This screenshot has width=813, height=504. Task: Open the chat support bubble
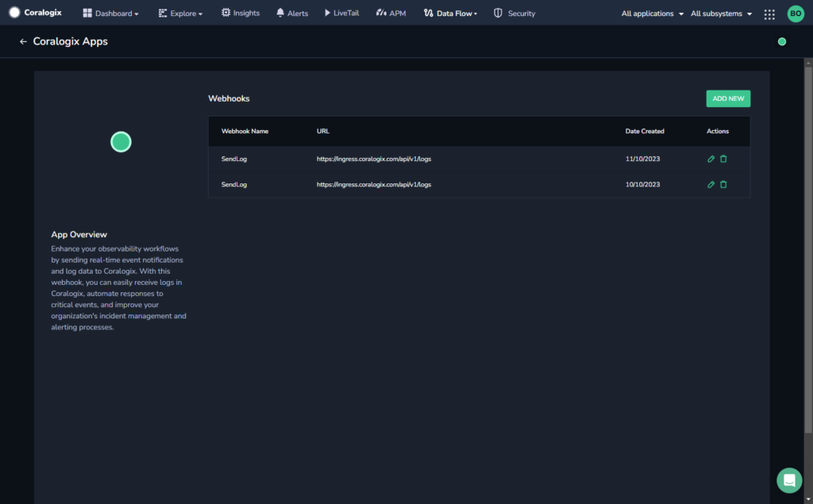(789, 480)
